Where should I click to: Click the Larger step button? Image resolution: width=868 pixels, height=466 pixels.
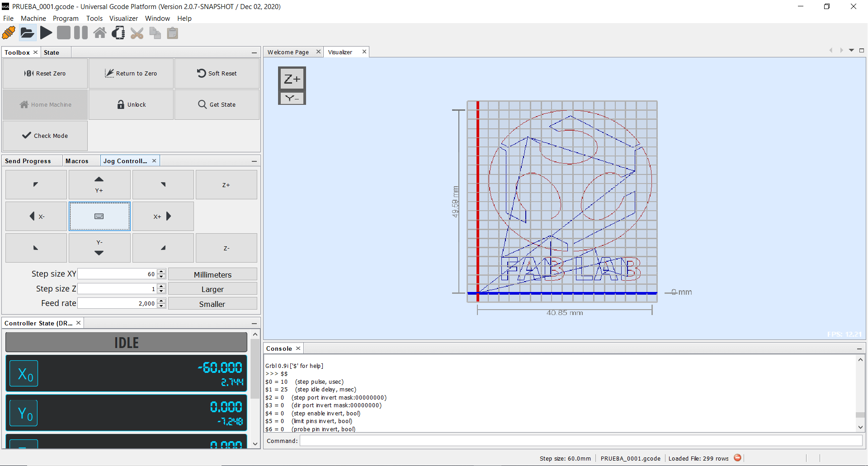pos(212,289)
